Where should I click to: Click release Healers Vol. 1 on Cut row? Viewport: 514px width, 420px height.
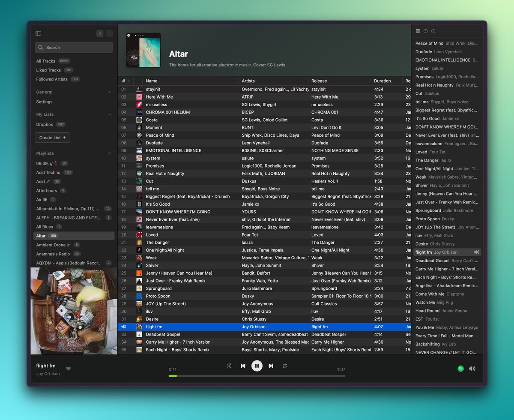coord(325,181)
